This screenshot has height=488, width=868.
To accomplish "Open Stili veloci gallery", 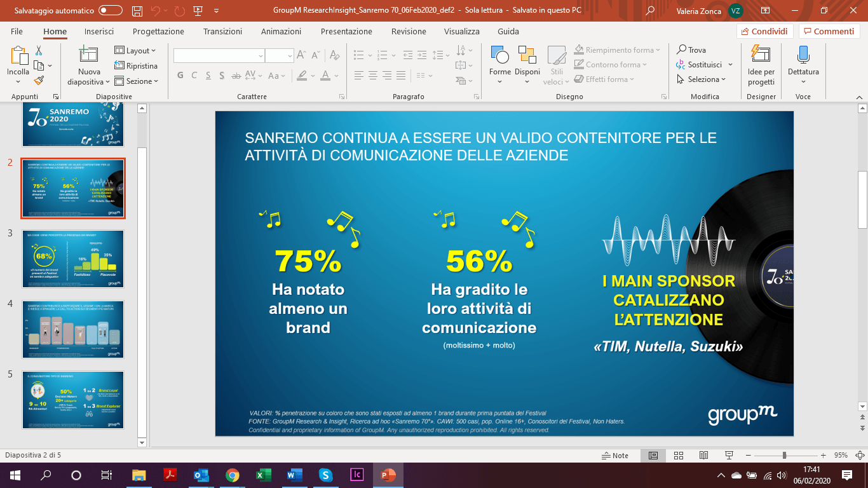I will [x=557, y=65].
